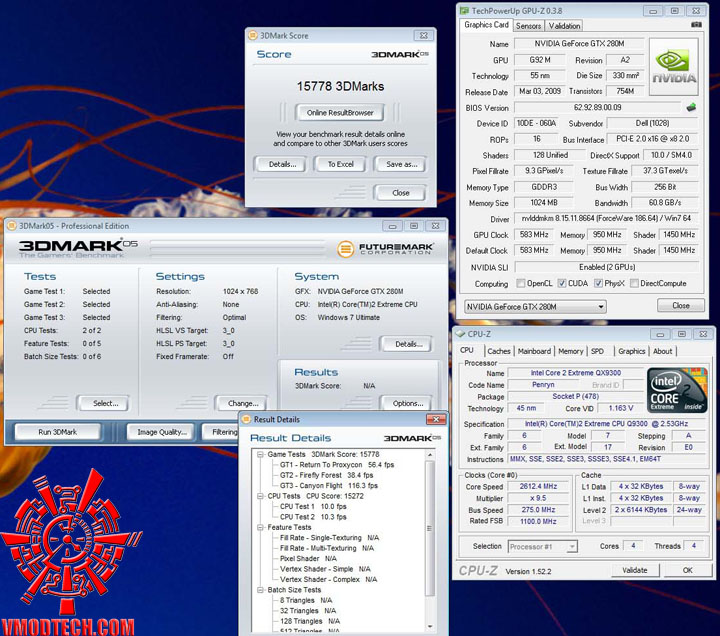The image size is (720, 636).
Task: Click the Change... button under Settings
Action: click(242, 403)
